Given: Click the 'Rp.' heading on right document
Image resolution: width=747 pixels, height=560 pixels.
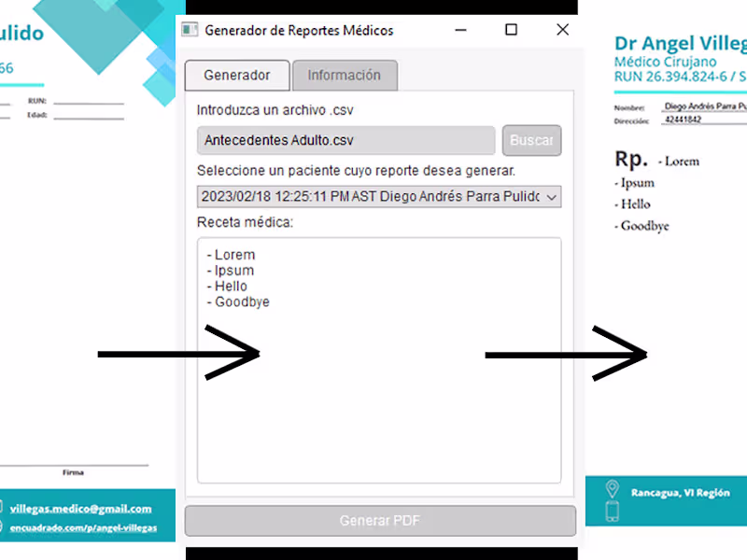Looking at the screenshot, I should tap(631, 159).
